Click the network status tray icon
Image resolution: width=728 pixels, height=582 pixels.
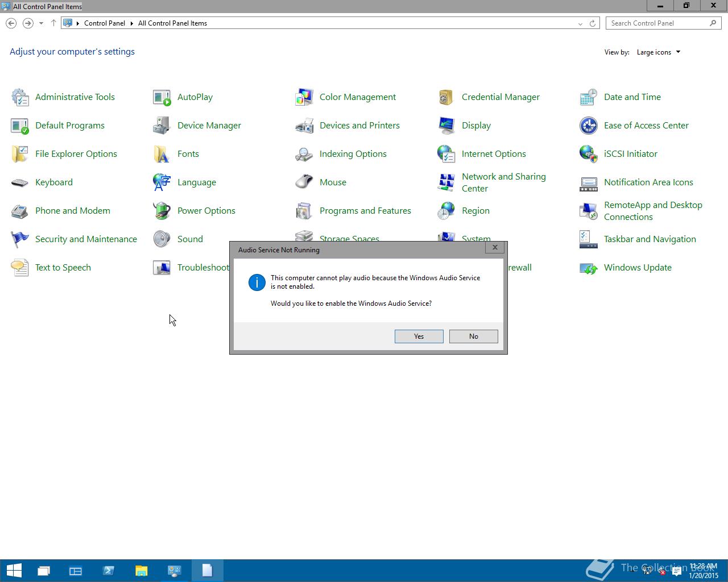[x=647, y=572]
